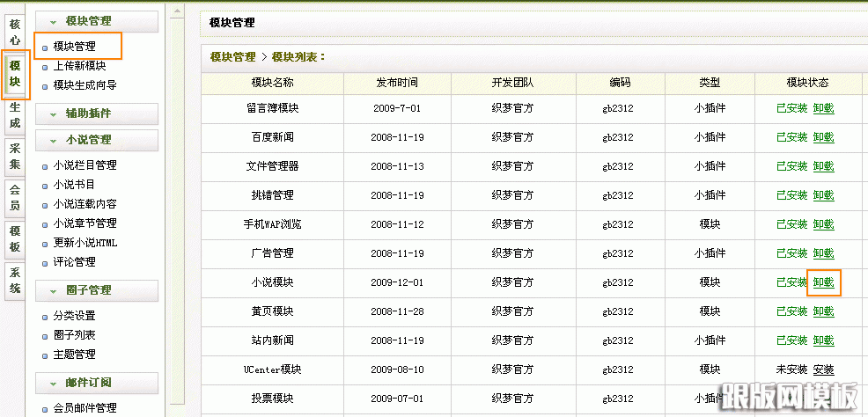
Task: Select the 文件管理器 name cell
Action: 272,166
